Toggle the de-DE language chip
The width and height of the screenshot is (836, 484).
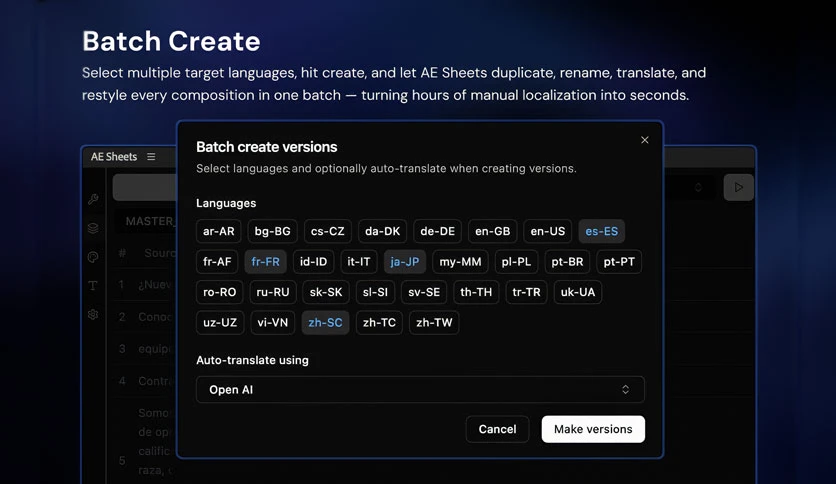tap(438, 231)
